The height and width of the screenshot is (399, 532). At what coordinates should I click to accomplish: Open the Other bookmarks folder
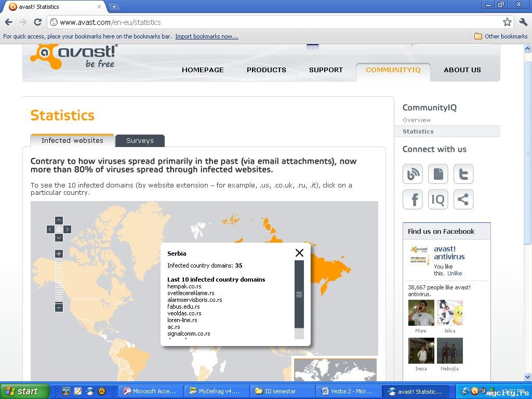tap(501, 36)
